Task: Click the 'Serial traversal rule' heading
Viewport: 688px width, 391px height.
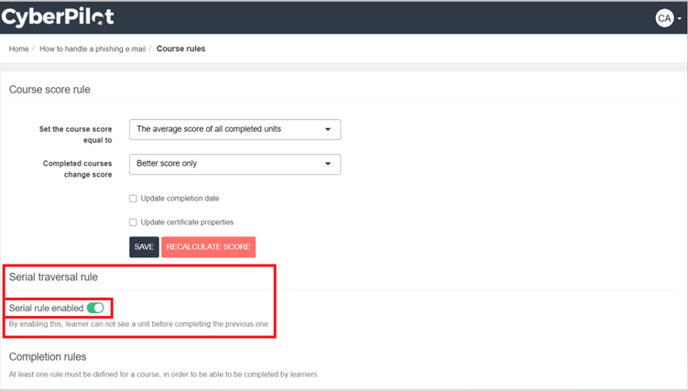Action: (x=53, y=277)
